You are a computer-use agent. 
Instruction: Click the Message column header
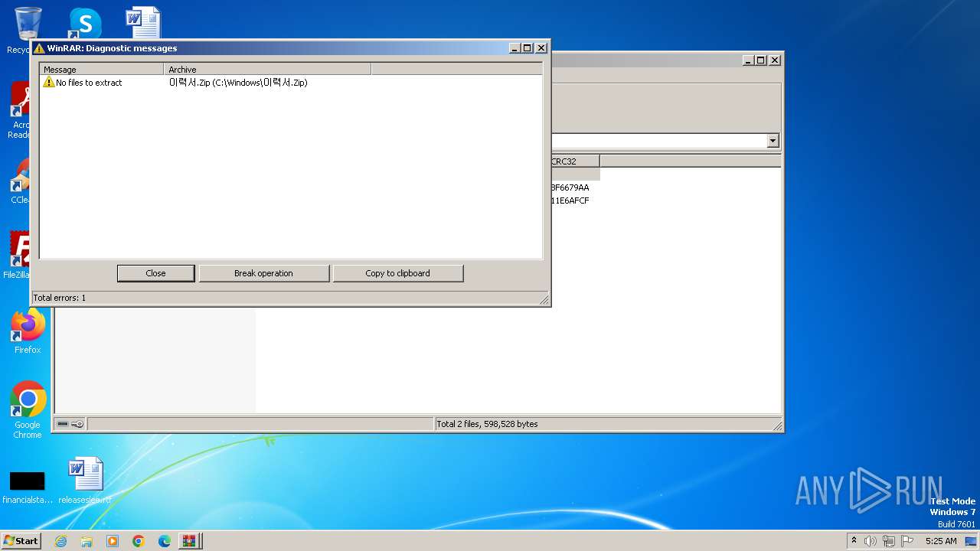click(102, 70)
